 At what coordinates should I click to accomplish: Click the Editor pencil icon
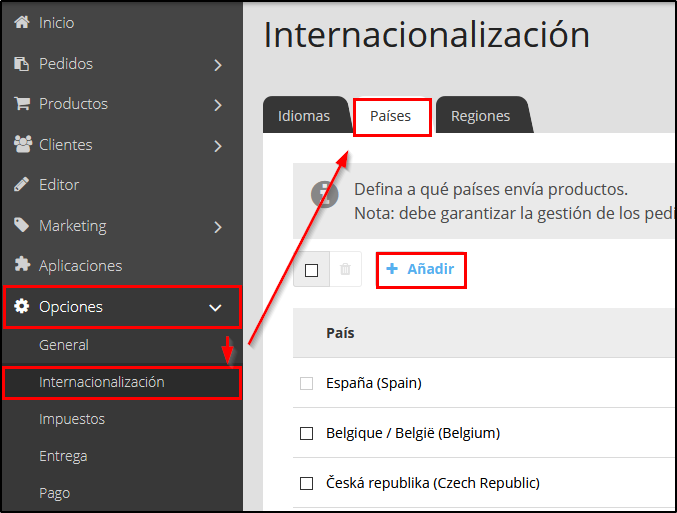point(22,185)
